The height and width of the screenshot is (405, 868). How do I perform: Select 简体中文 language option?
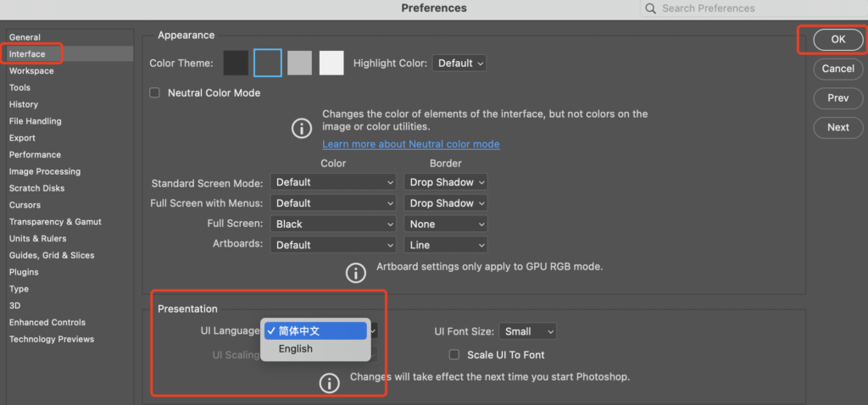click(314, 331)
